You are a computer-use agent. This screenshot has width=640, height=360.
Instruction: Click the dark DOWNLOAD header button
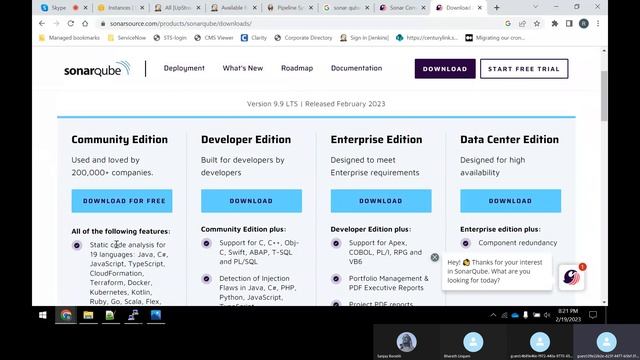(445, 69)
